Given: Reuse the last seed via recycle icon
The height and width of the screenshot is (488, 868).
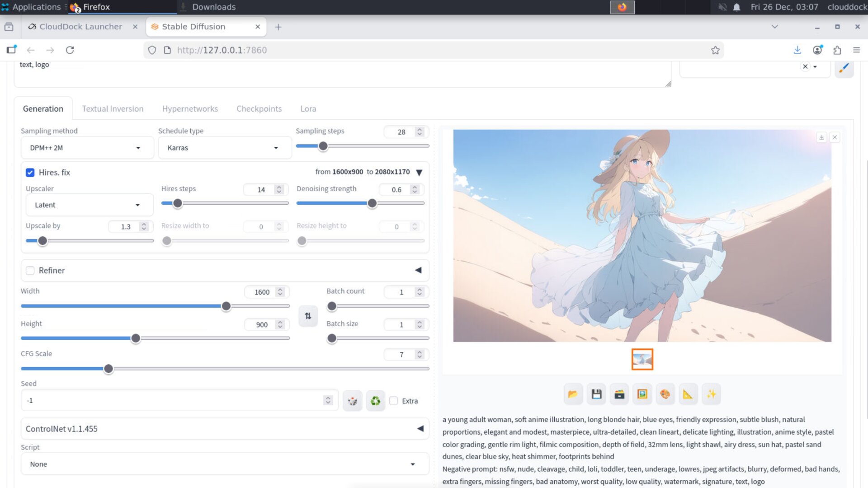Looking at the screenshot, I should click(x=375, y=400).
